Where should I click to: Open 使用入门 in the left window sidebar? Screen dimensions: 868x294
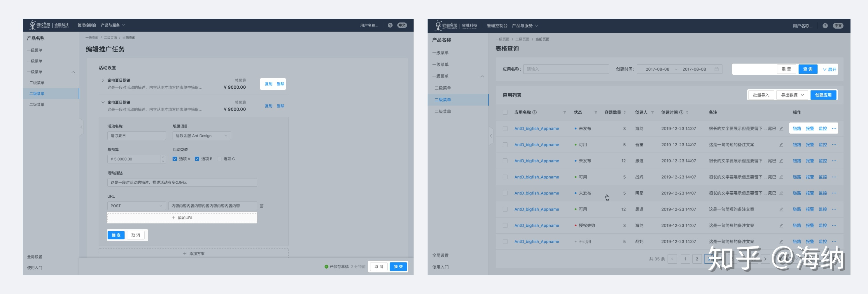[x=35, y=268]
